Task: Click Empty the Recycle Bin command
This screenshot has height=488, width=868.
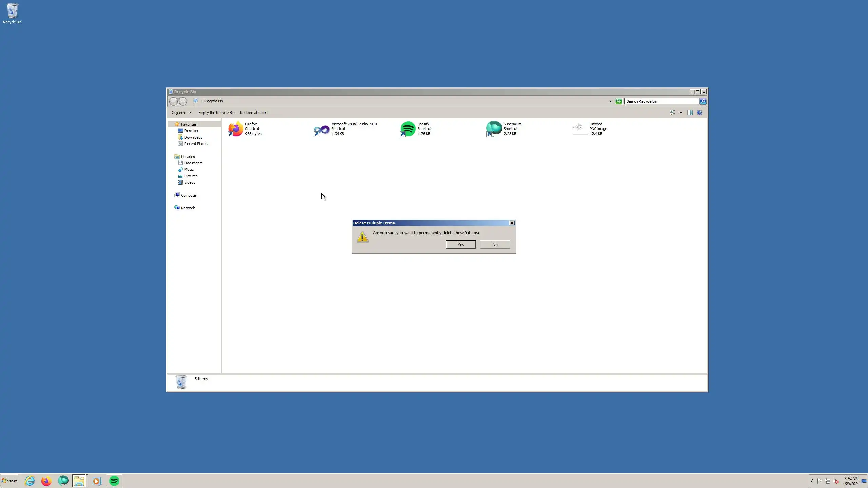Action: point(216,113)
